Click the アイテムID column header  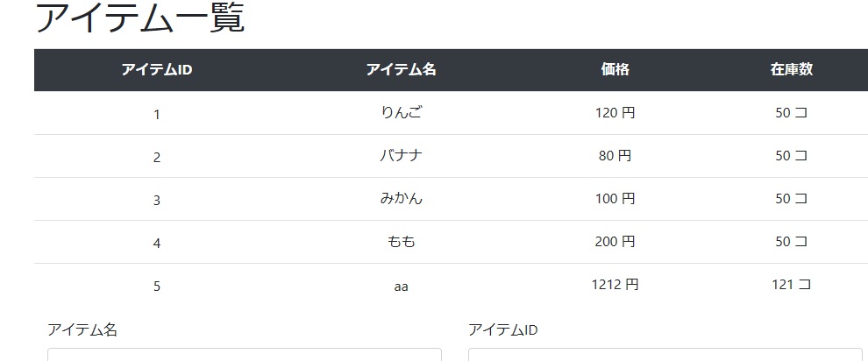[x=157, y=69]
